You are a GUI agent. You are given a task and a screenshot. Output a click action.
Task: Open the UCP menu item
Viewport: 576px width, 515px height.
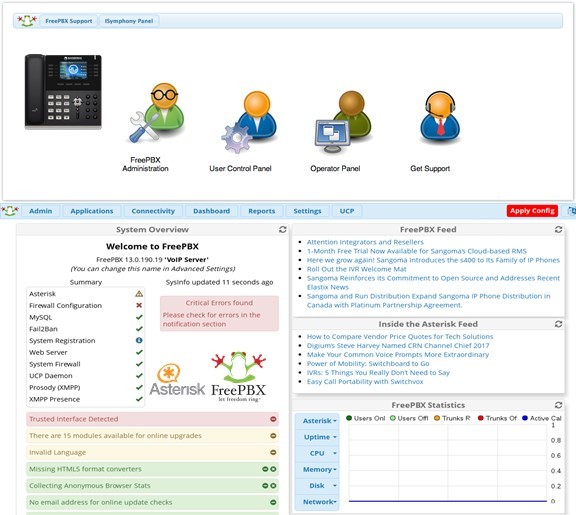(x=347, y=211)
